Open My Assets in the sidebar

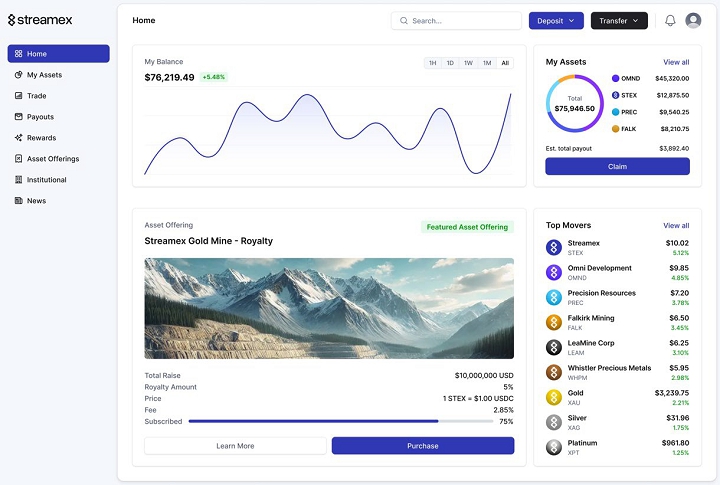pyautogui.click(x=44, y=75)
